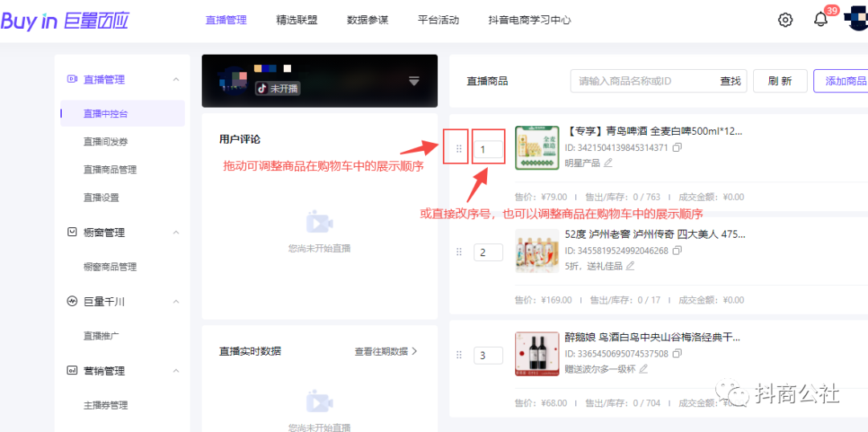Collapse the 橱窗管理 sidebar section
Viewport: 868px width, 432px height.
pos(176,232)
